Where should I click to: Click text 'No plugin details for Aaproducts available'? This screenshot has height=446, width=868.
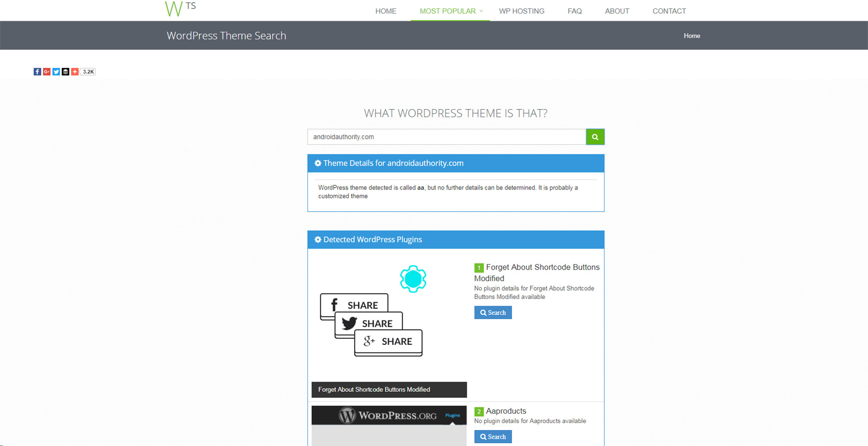point(530,421)
